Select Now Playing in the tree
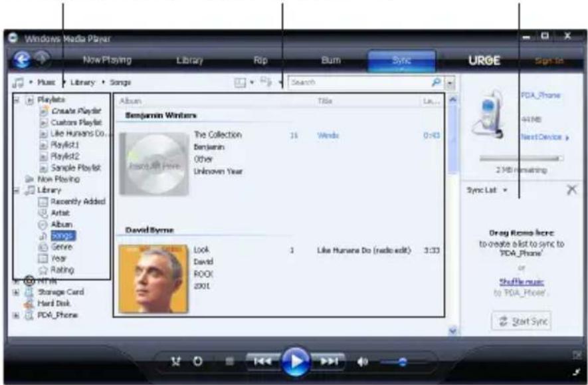The width and height of the screenshot is (588, 385). pyautogui.click(x=58, y=179)
